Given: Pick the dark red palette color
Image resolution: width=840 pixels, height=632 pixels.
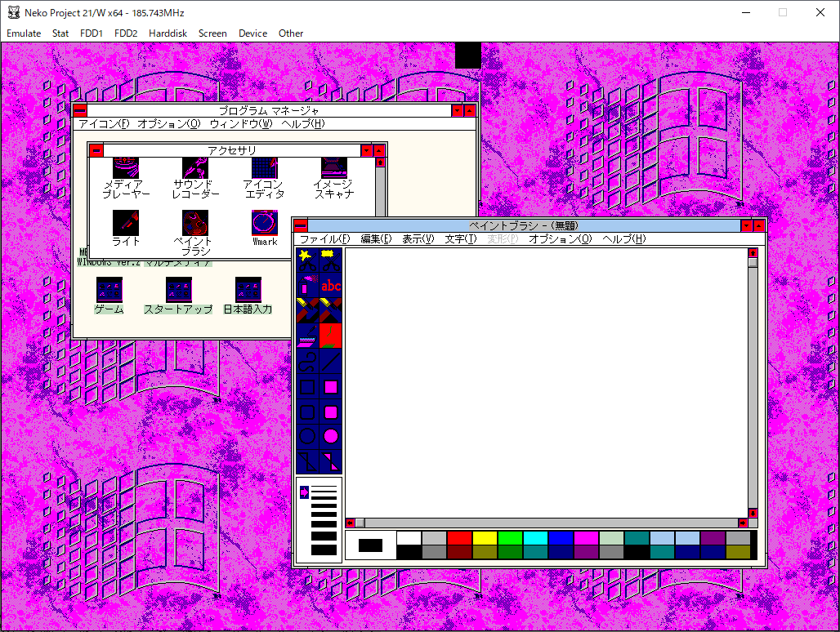Looking at the screenshot, I should pyautogui.click(x=460, y=552).
